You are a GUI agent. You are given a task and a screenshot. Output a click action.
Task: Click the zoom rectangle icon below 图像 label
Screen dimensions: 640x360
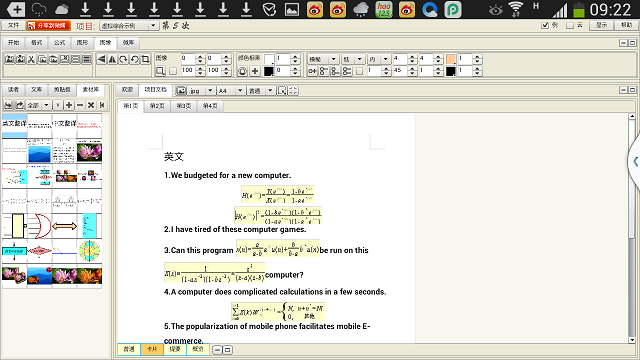[160, 71]
